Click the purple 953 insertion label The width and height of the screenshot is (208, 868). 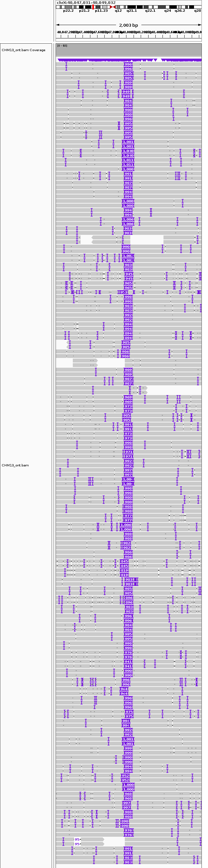(x=123, y=292)
